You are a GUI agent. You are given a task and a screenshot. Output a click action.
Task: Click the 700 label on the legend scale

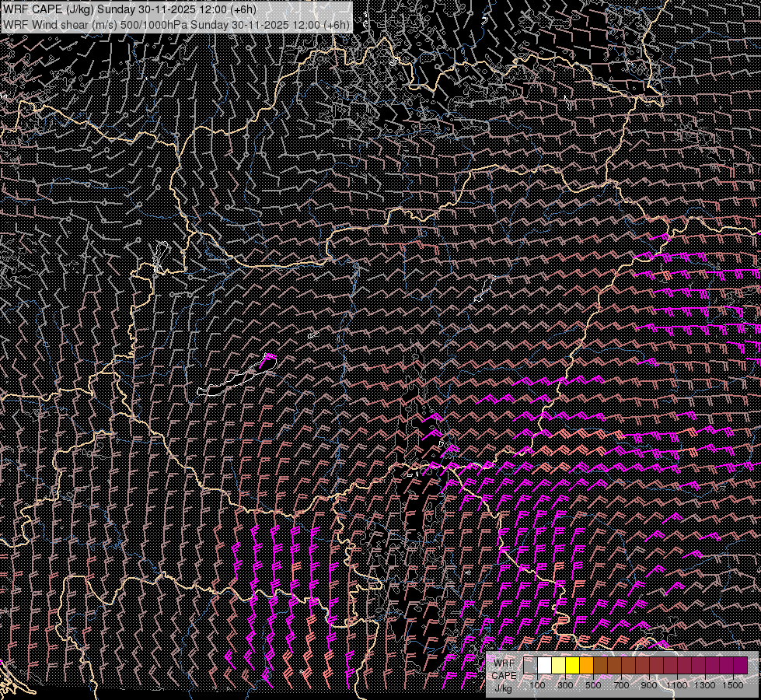pos(621,684)
